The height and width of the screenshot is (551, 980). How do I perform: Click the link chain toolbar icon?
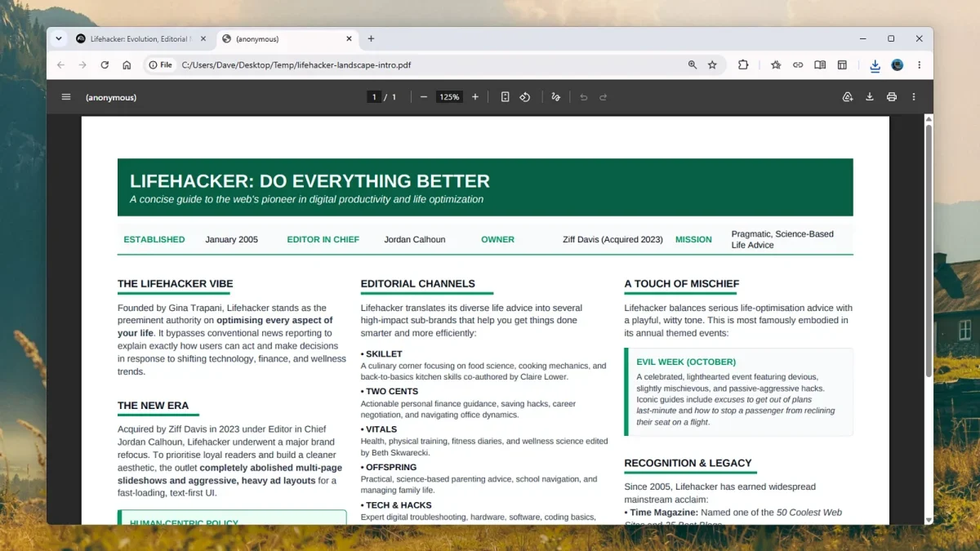[798, 64]
